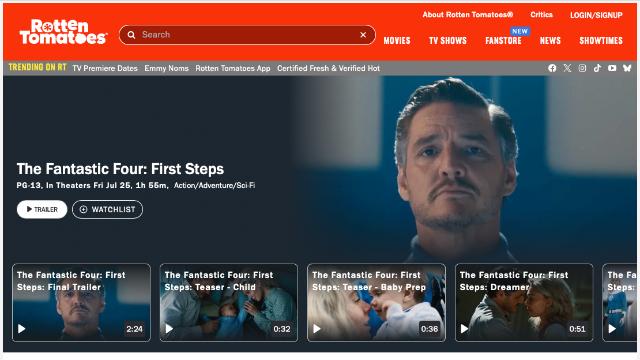The image size is (640, 360).
Task: Open the X (Twitter) social icon
Action: [x=567, y=68]
